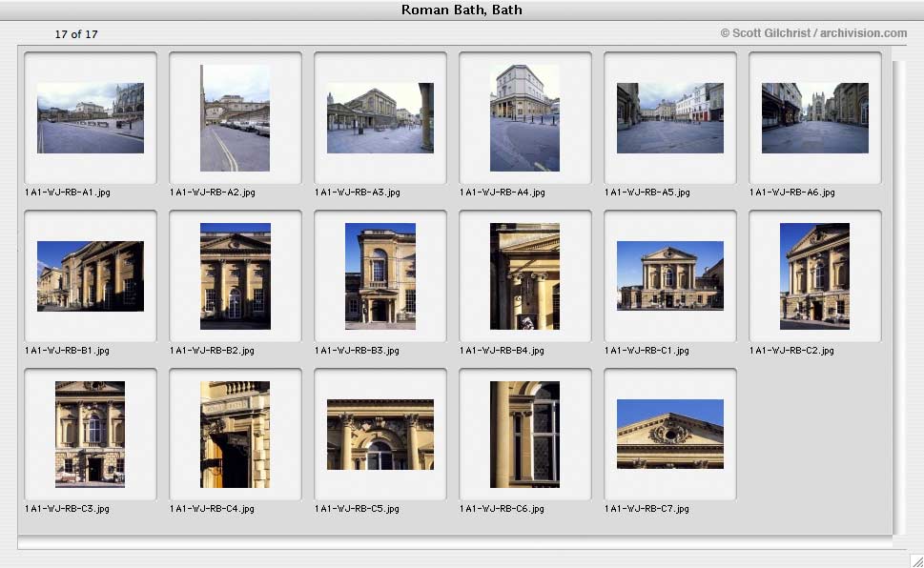The height and width of the screenshot is (568, 924).
Task: Select the label 1A1-WJ-RB-B2.jpg
Action: pos(212,350)
